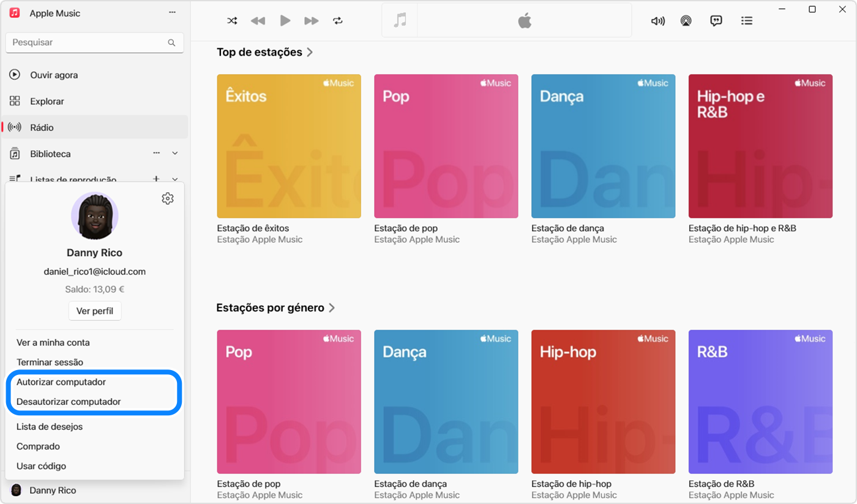The image size is (857, 504).
Task: Start playback with play button
Action: point(285,21)
